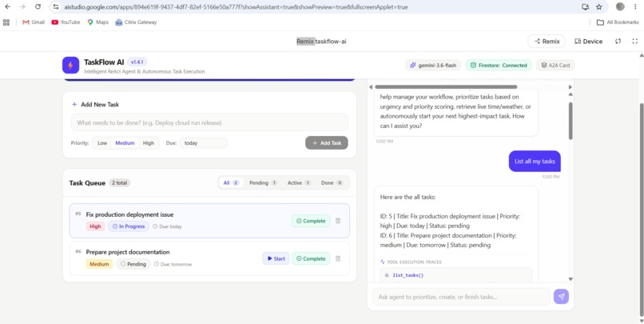Open site info icon in address bar
This screenshot has height=324, width=644.
point(56,7)
